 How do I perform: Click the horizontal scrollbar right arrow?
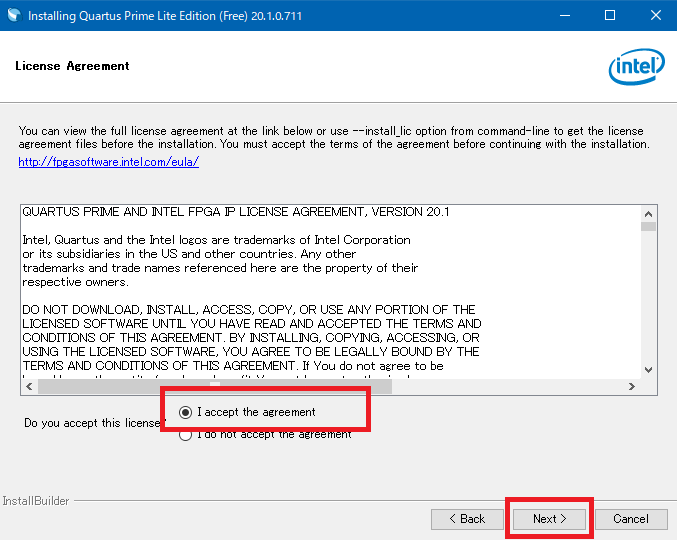pos(631,386)
